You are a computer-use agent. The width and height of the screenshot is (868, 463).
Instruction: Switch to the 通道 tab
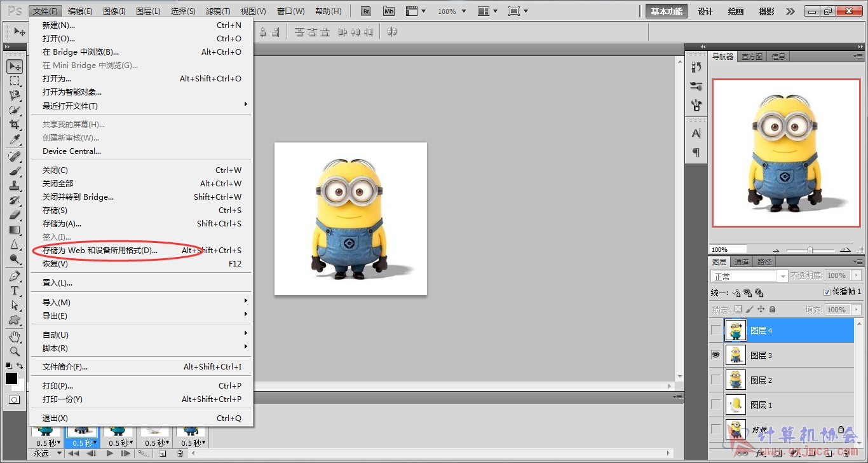click(x=741, y=262)
